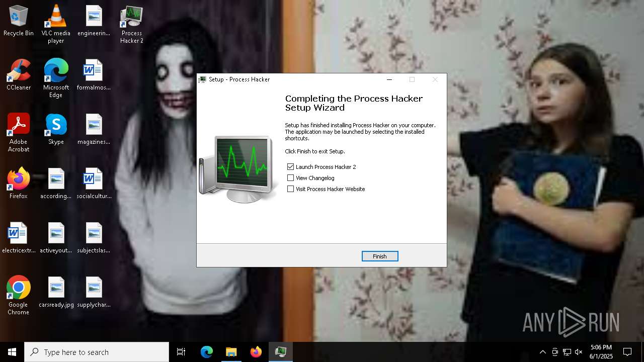Select the magazines... image file
Viewport: 644px width, 362px height.
(94, 130)
